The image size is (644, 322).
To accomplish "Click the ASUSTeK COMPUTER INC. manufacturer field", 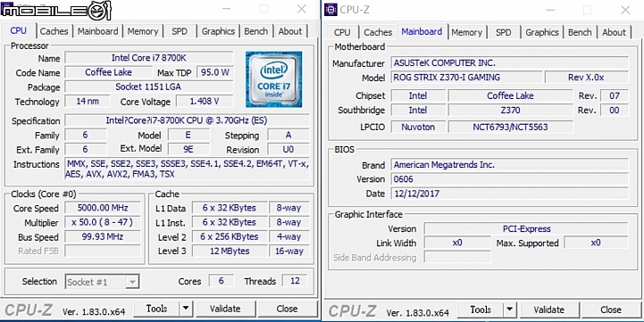I will (x=509, y=63).
